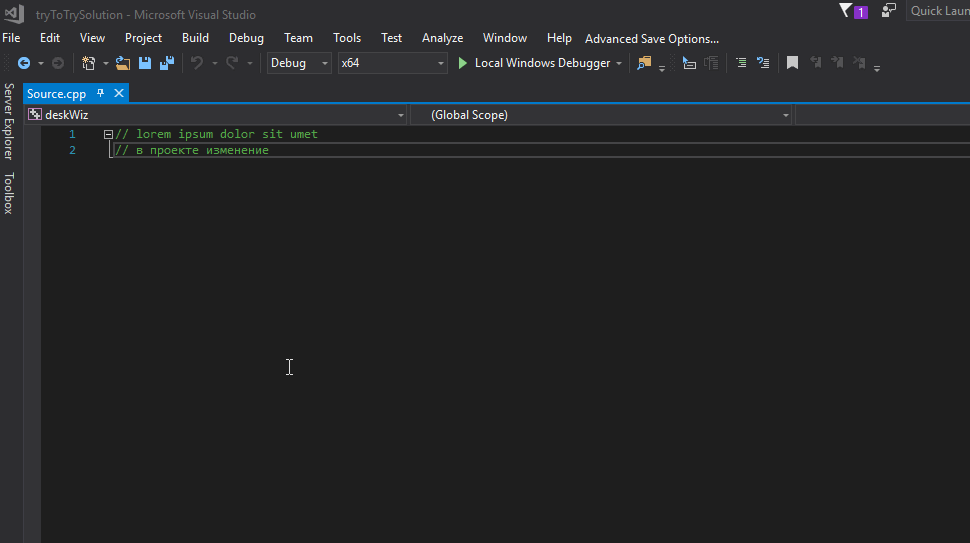Open the Edit menu
Screen dimensions: 970x543
[50, 38]
